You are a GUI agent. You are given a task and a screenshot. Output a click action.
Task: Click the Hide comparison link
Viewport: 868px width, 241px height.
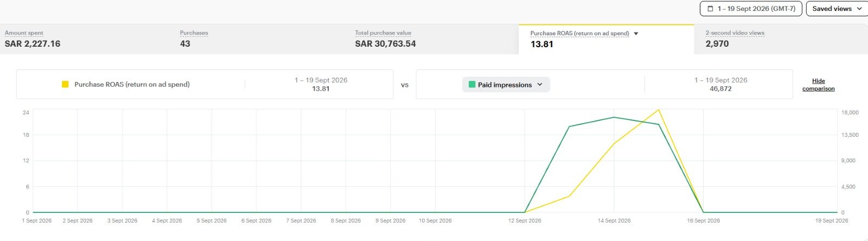click(818, 85)
